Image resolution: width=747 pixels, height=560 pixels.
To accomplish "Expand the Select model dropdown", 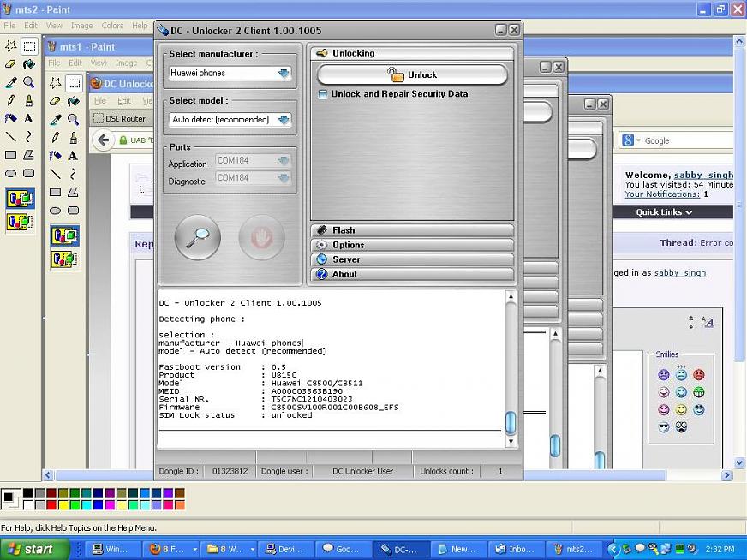I will coord(284,120).
